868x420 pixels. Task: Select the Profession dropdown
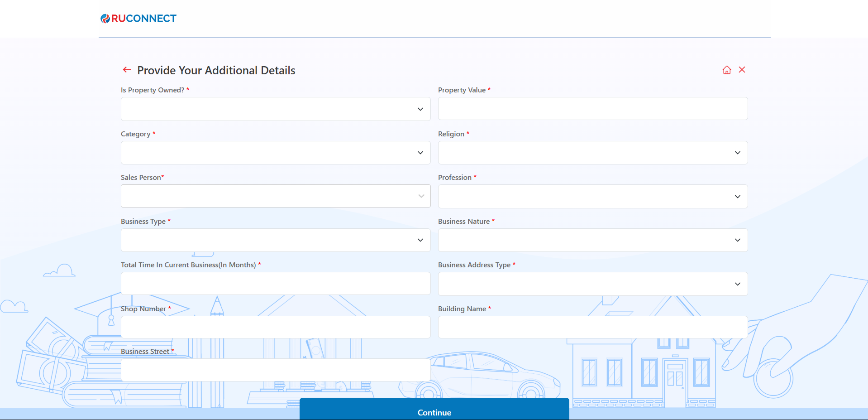click(x=592, y=197)
